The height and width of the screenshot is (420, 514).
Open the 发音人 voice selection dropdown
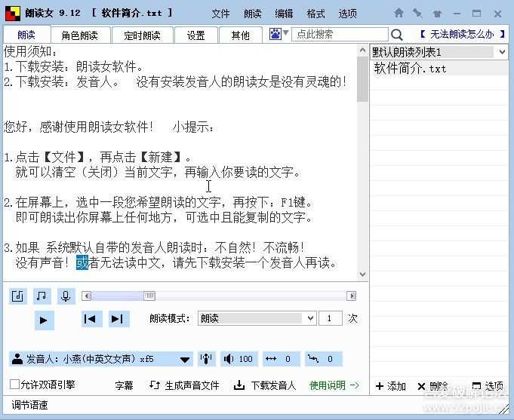click(x=185, y=360)
